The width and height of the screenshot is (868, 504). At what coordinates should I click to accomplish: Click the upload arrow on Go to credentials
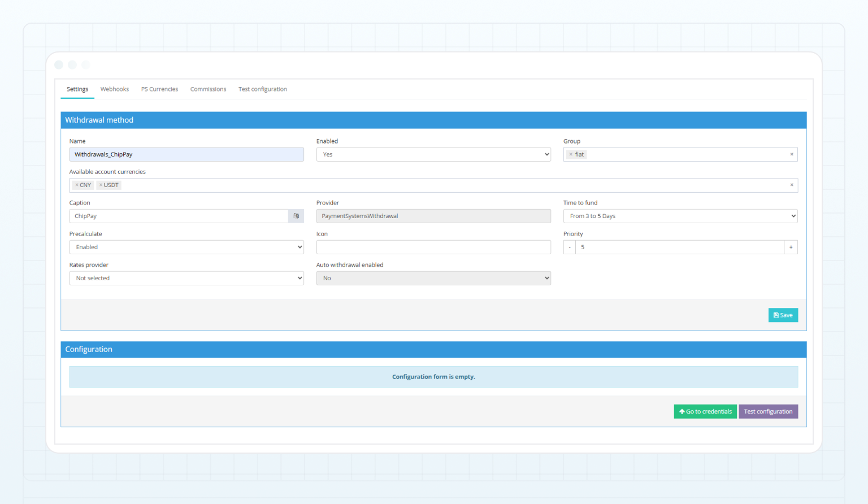[x=682, y=411]
